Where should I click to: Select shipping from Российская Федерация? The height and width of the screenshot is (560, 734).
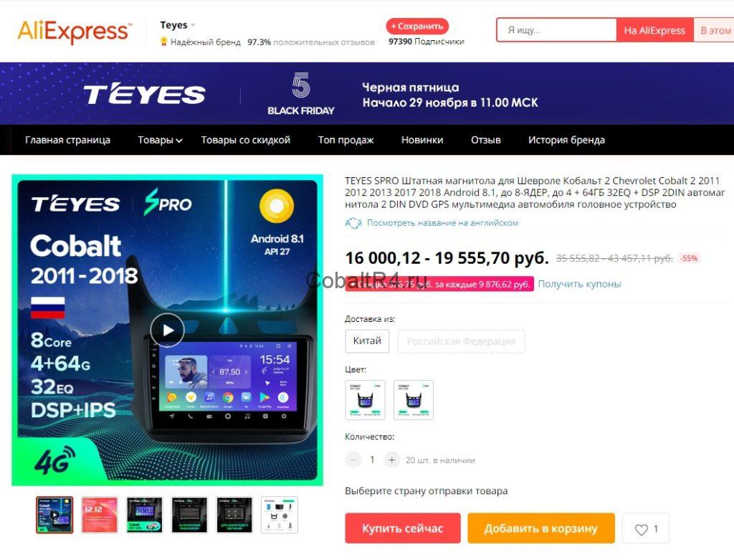pos(461,341)
